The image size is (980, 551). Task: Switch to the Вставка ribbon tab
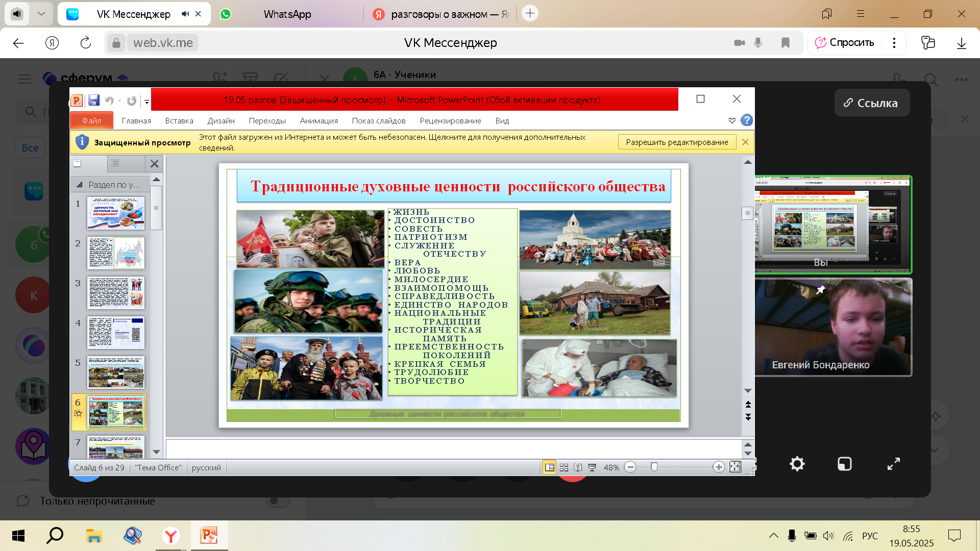point(179,120)
